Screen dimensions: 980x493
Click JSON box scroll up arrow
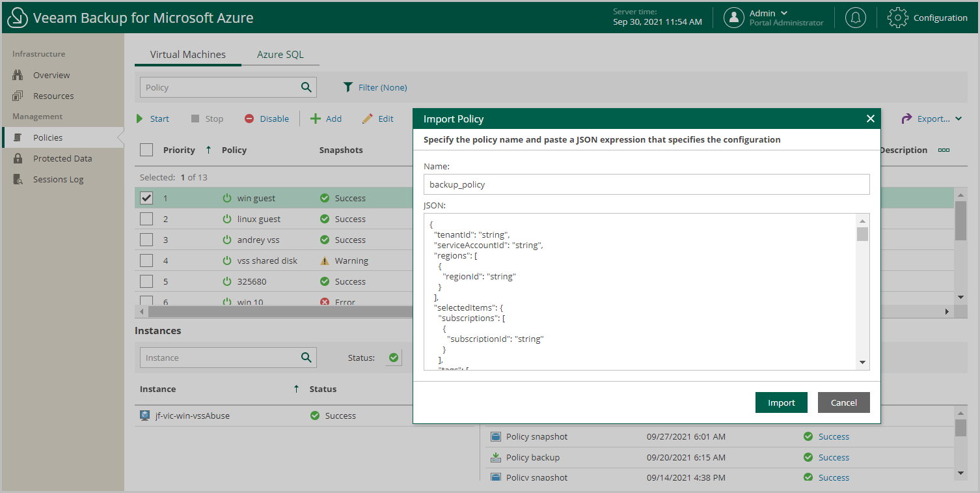pyautogui.click(x=862, y=221)
